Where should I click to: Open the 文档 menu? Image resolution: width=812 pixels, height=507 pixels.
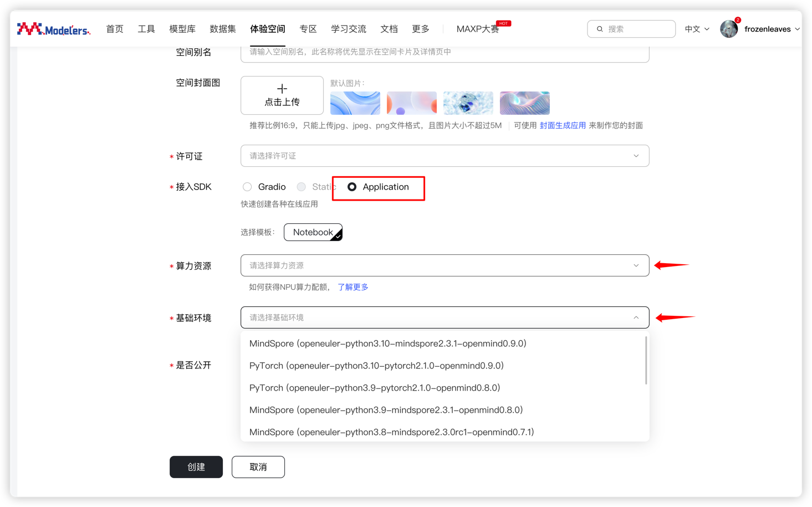click(x=389, y=29)
